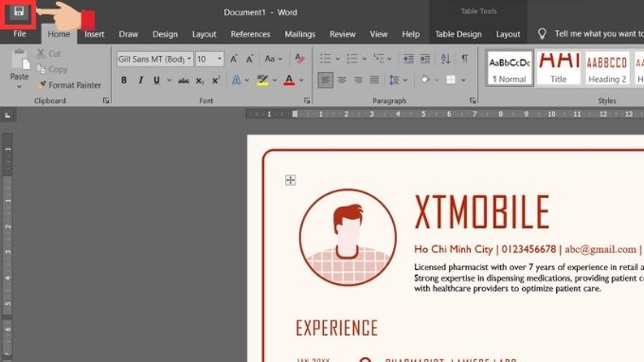This screenshot has width=644, height=362.
Task: Apply red font color
Action: coord(289,81)
